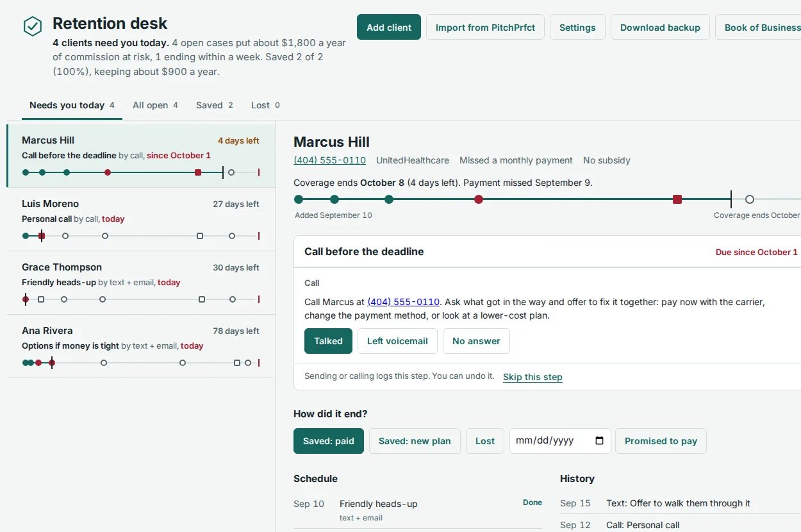Select Grace Thompson client card

tap(141, 283)
